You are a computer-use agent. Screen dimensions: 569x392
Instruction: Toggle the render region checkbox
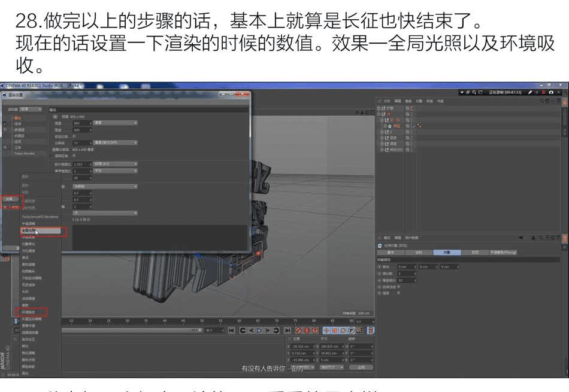[74, 156]
